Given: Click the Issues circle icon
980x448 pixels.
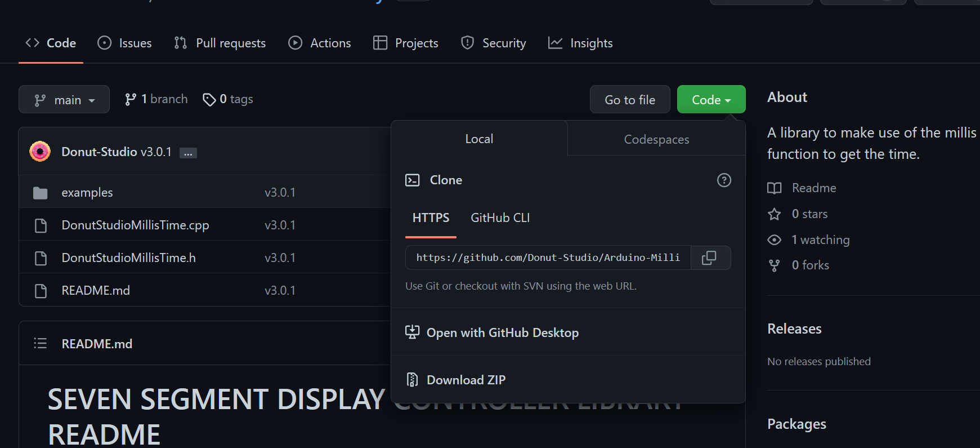Looking at the screenshot, I should click(x=104, y=43).
